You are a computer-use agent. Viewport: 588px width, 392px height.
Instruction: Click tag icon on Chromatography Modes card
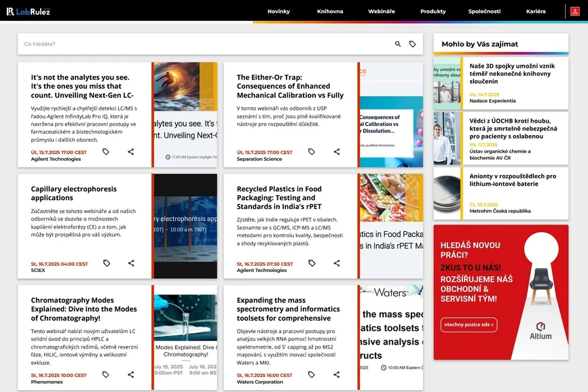106,374
